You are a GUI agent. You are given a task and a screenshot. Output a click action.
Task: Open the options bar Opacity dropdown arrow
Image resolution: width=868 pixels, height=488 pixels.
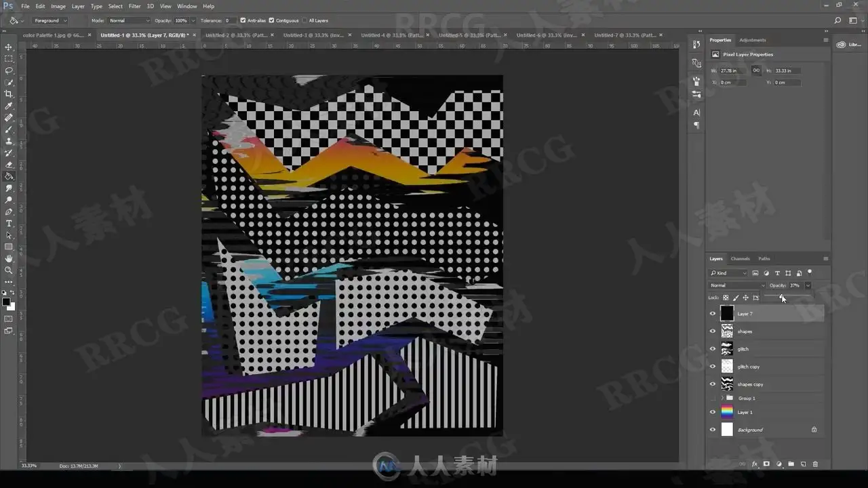point(193,20)
